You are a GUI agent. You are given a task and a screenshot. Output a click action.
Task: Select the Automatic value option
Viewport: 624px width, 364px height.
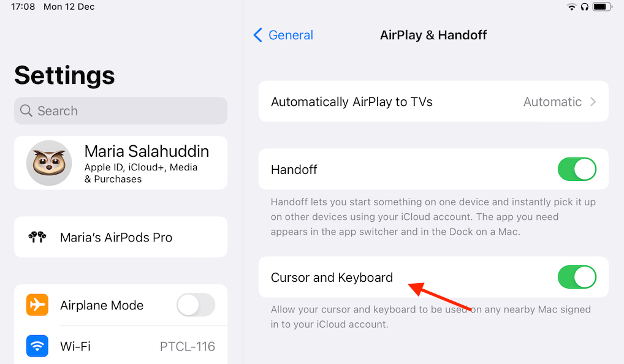tap(552, 102)
